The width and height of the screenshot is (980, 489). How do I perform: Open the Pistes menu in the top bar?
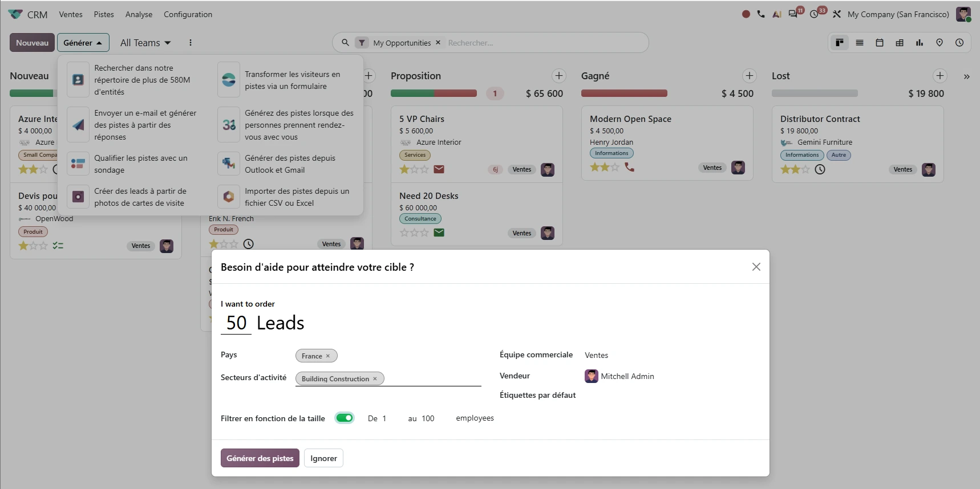point(104,14)
